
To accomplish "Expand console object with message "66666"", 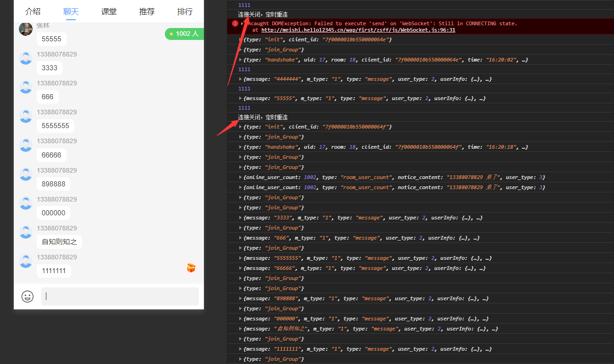I will pyautogui.click(x=241, y=268).
